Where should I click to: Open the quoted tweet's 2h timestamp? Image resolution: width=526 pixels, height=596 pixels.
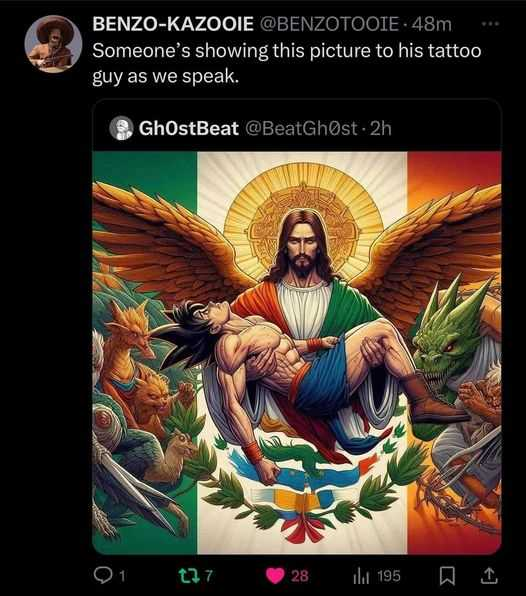click(x=380, y=128)
